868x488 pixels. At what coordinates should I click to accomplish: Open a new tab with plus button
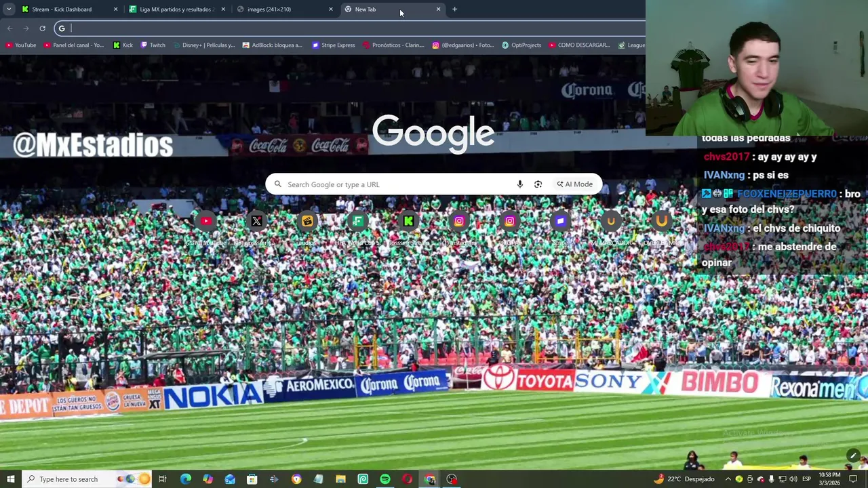pos(454,9)
